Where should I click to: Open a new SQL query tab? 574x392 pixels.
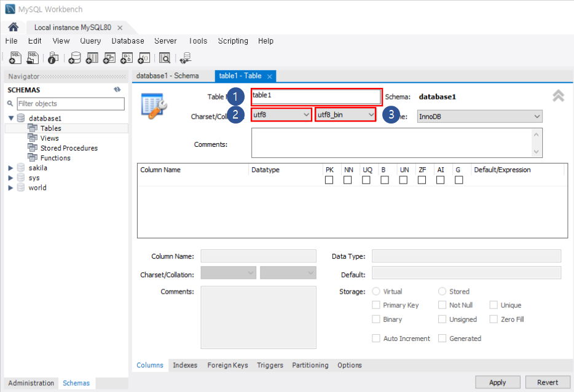click(x=14, y=57)
